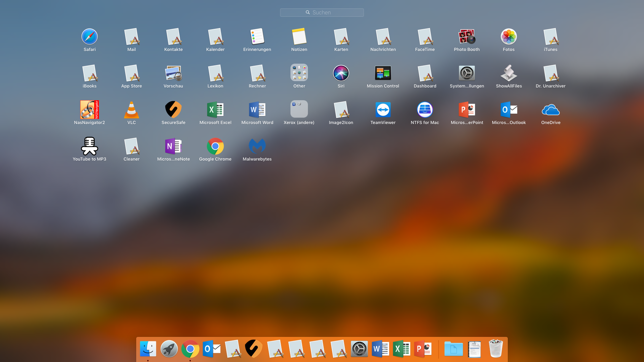Image resolution: width=644 pixels, height=362 pixels.
Task: Launch VLC media player
Action: [131, 110]
